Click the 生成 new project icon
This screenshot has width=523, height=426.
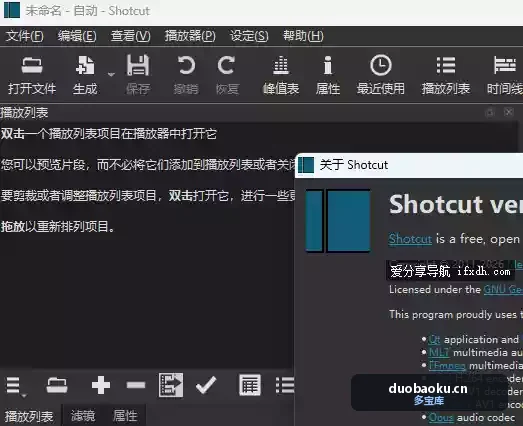coord(85,75)
